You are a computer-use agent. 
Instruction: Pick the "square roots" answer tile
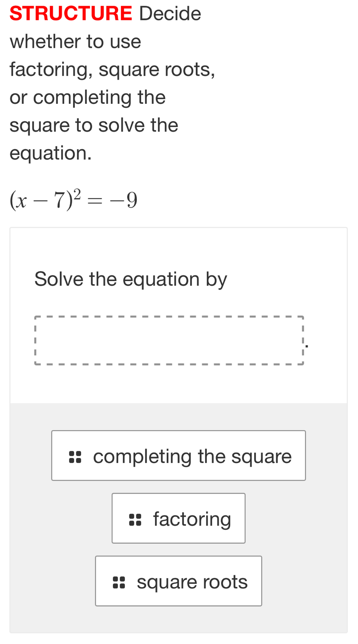179,581
